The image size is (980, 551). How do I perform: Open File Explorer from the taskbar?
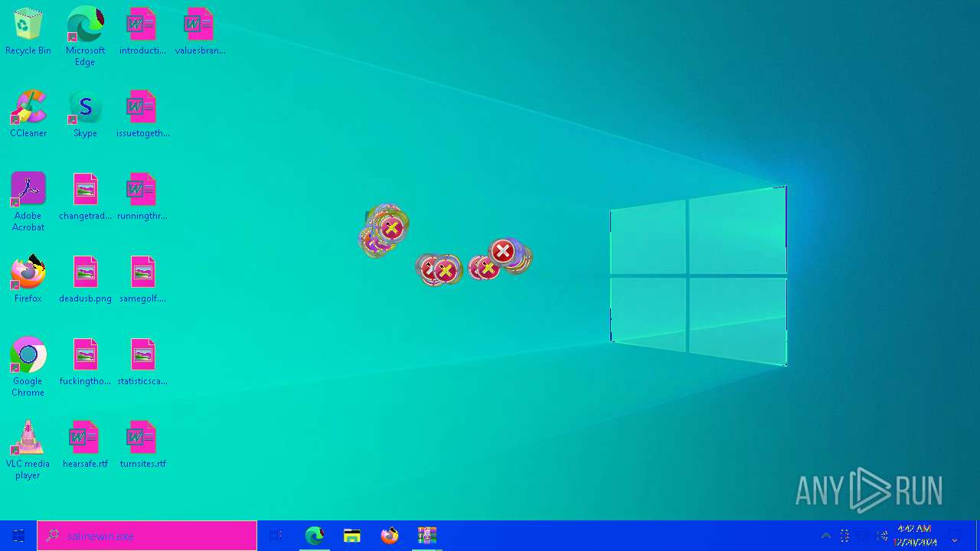coord(351,536)
